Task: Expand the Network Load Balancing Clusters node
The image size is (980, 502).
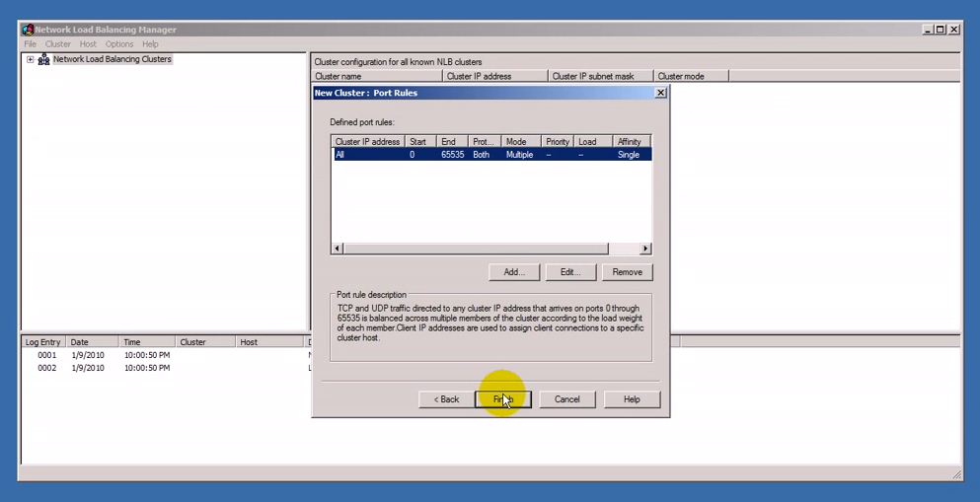Action: point(30,59)
